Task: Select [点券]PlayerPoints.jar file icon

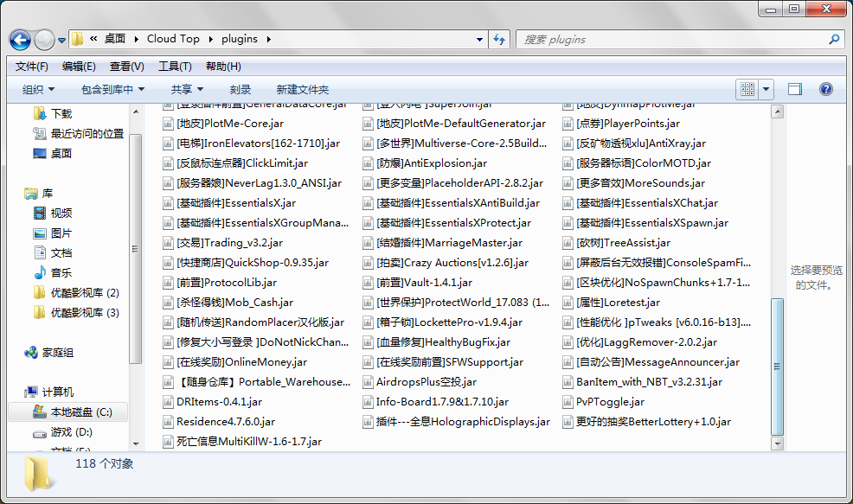Action: point(568,124)
